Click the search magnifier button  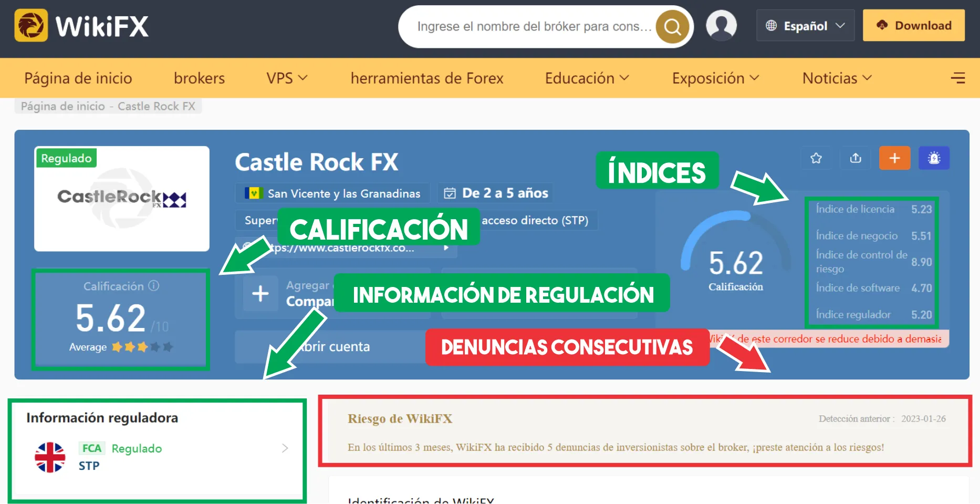point(672,26)
